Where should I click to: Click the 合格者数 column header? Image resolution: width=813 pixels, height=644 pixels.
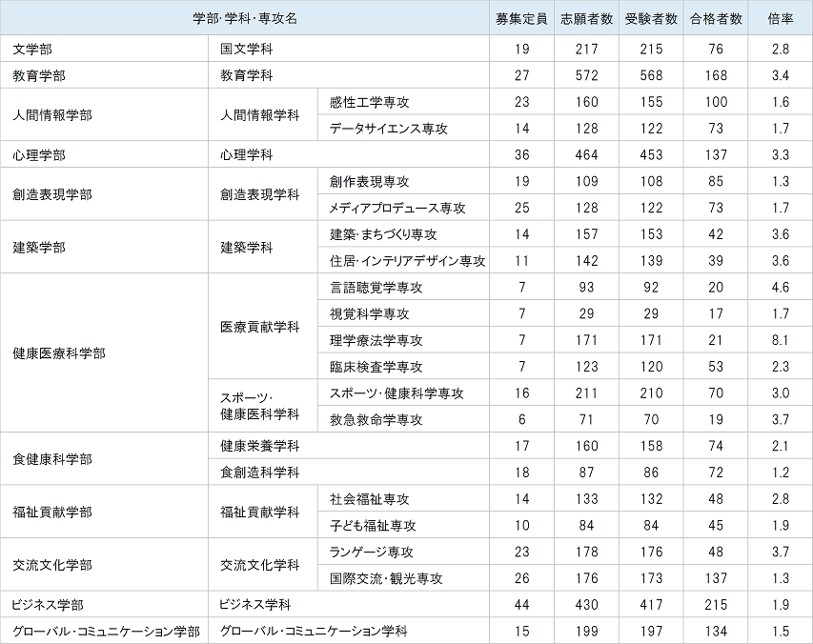click(x=716, y=19)
